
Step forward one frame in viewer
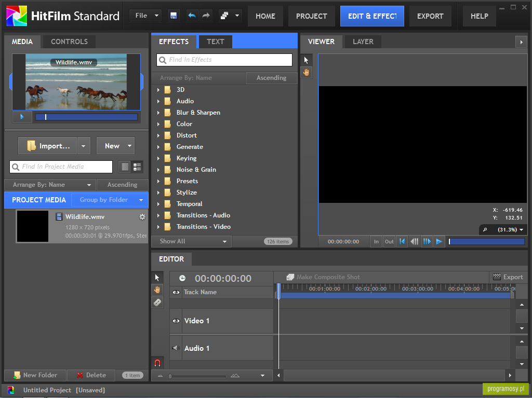tap(427, 241)
